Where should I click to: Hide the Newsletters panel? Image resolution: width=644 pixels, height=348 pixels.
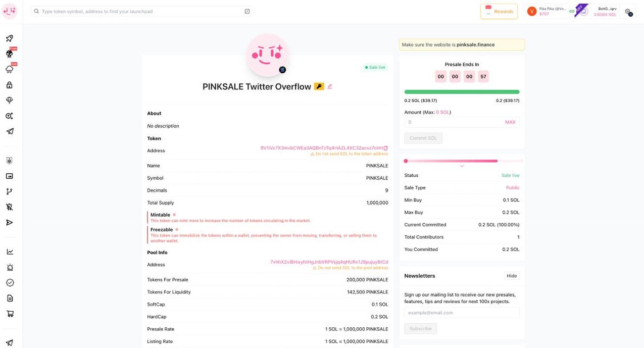[512, 276]
